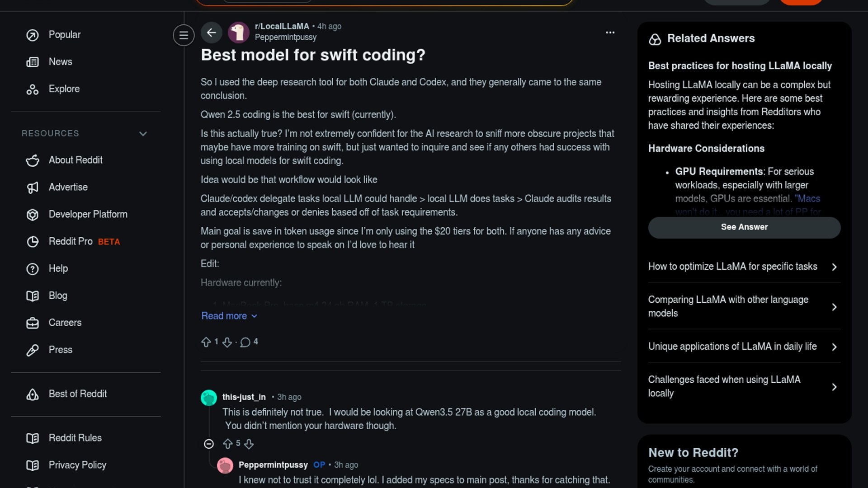Upvote the Swift coding post
The width and height of the screenshot is (868, 488).
point(206,342)
